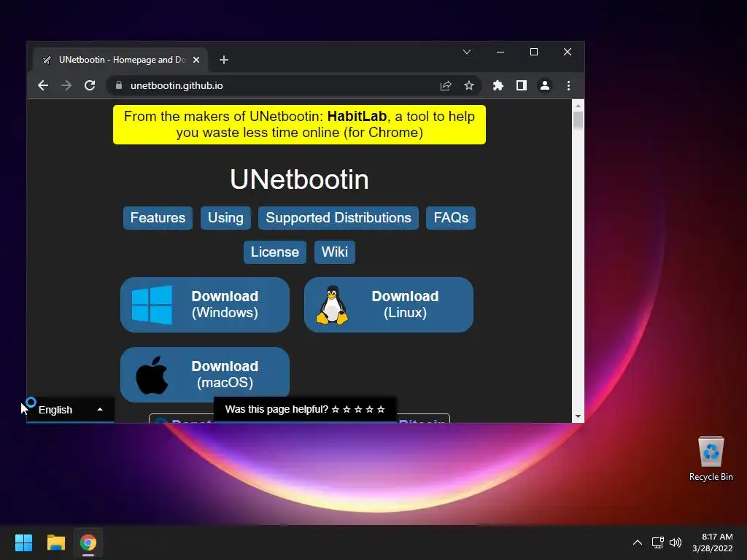
Task: Click the Chrome taskbar icon
Action: coord(88,542)
